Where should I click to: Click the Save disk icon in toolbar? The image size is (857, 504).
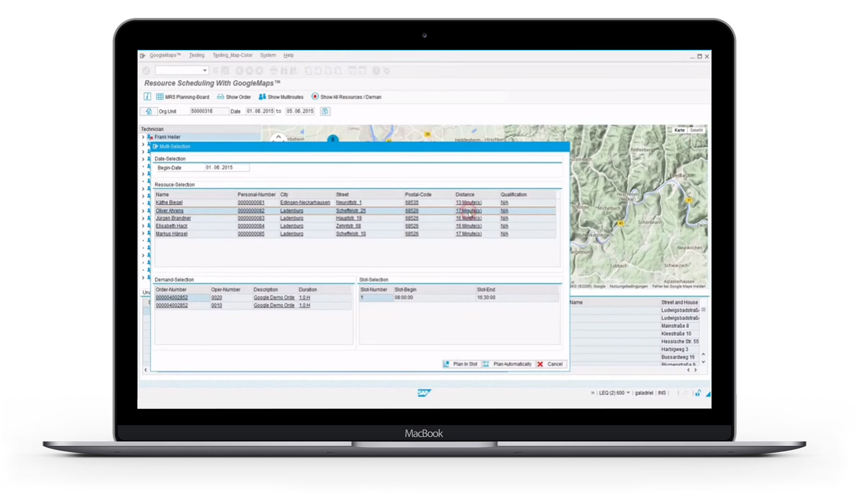pyautogui.click(x=225, y=70)
